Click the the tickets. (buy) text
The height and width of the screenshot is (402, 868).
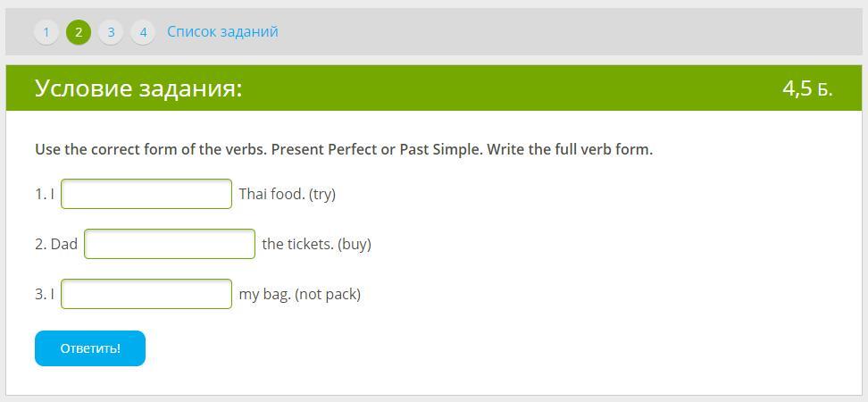[x=316, y=244]
